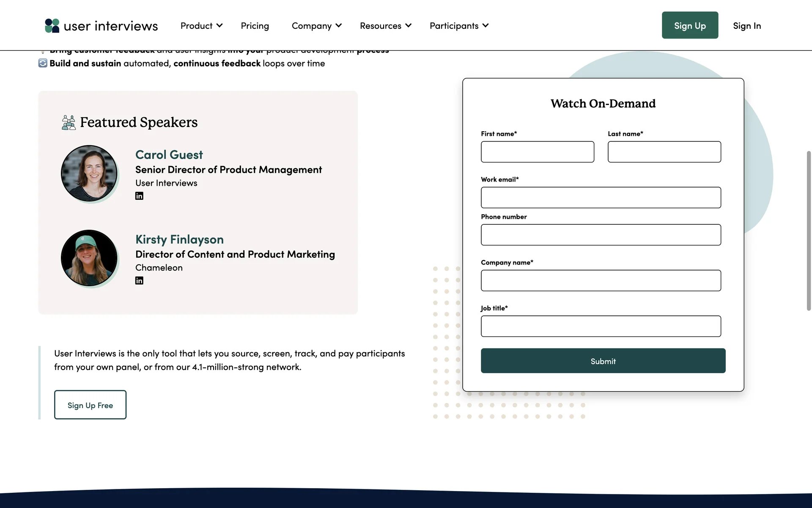This screenshot has height=508, width=812.
Task: Click into the Work email field
Action: pyautogui.click(x=601, y=198)
